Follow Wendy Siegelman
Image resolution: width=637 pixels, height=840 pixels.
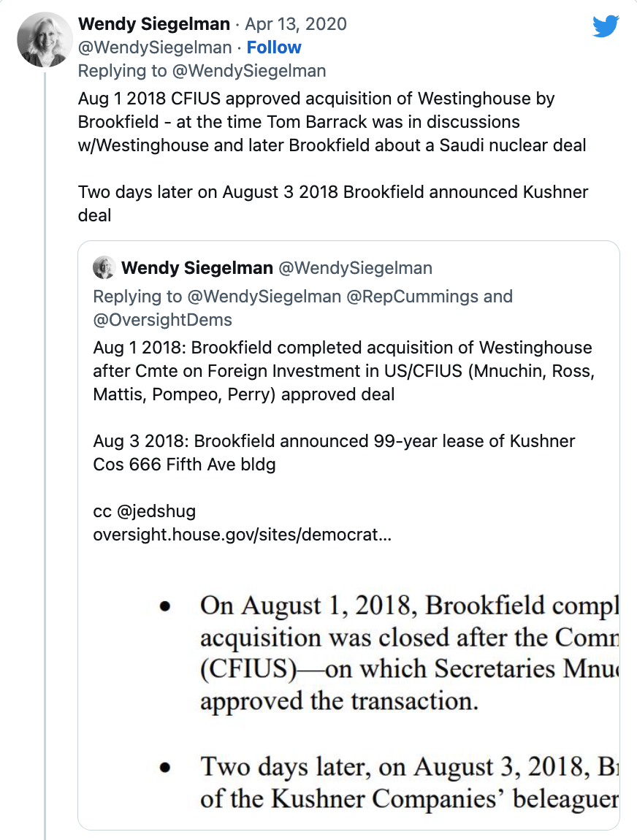[x=274, y=47]
